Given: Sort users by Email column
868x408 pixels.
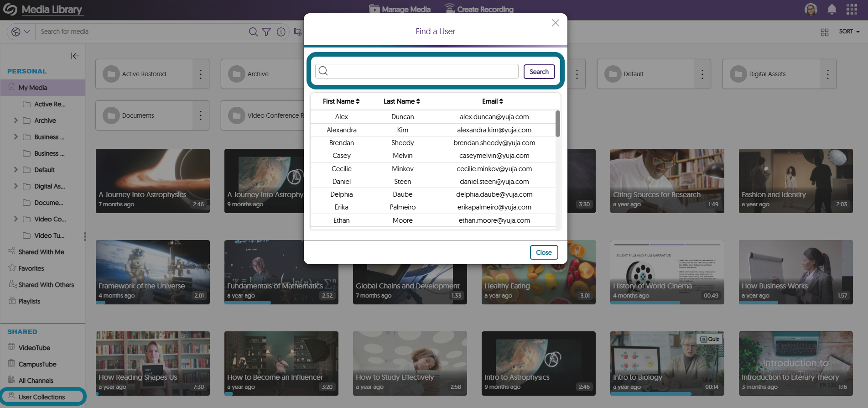Looking at the screenshot, I should click(x=493, y=101).
